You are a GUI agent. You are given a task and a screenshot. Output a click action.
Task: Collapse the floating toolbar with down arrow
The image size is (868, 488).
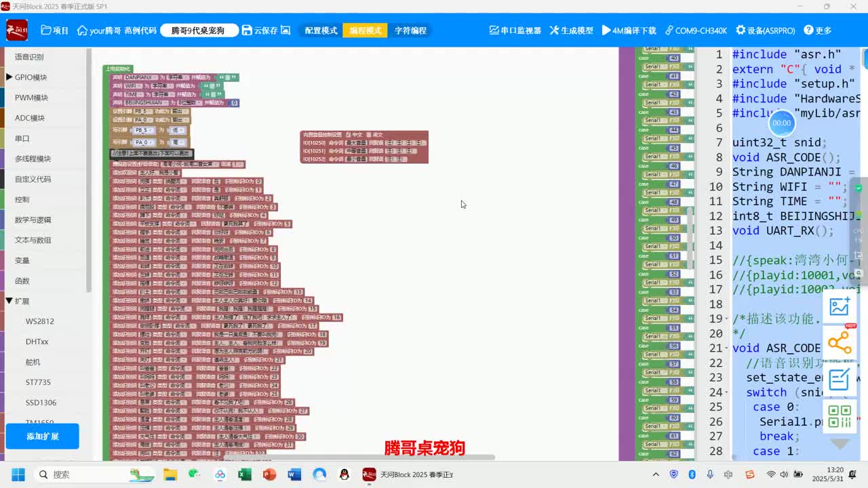click(840, 444)
